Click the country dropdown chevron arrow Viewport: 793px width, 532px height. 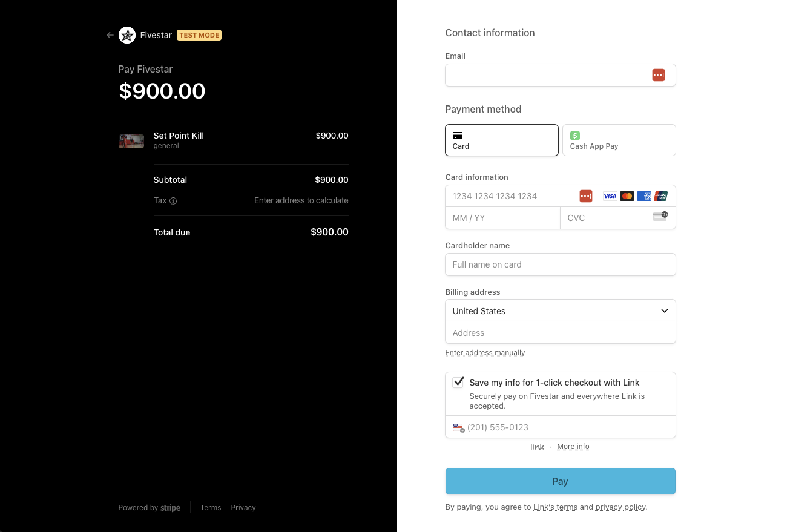pos(664,311)
